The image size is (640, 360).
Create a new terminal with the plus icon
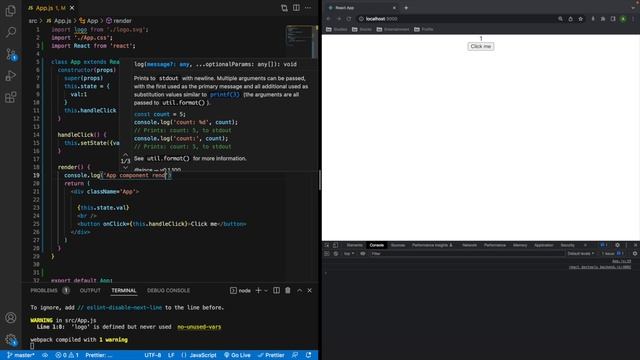click(258, 291)
